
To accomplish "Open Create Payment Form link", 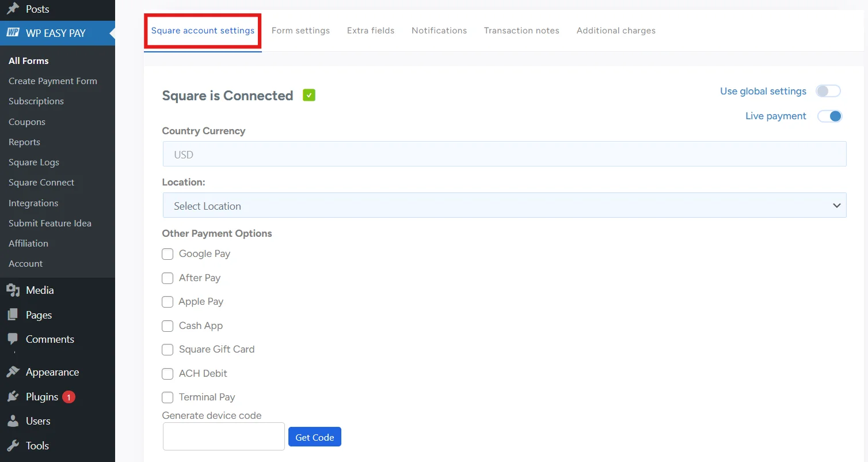I will point(53,81).
